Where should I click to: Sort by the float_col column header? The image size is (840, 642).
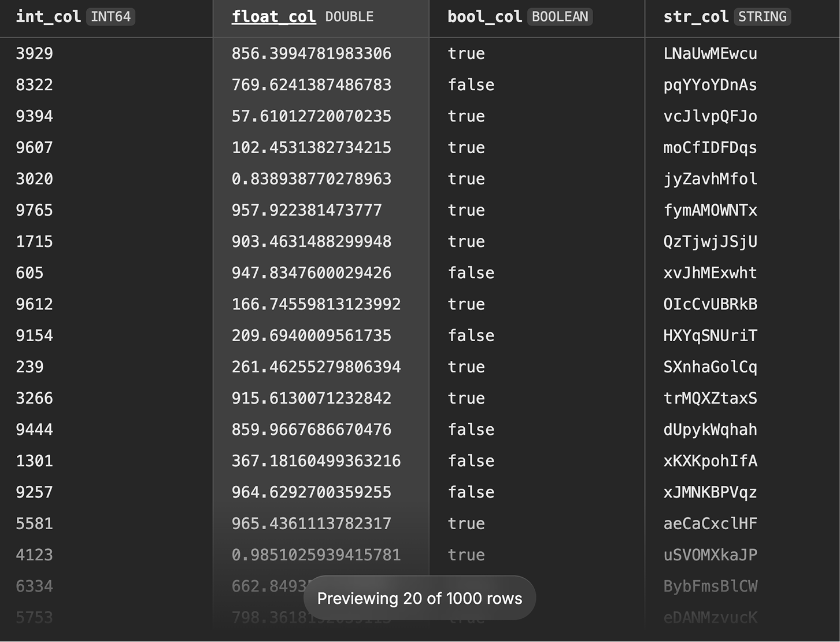click(273, 17)
